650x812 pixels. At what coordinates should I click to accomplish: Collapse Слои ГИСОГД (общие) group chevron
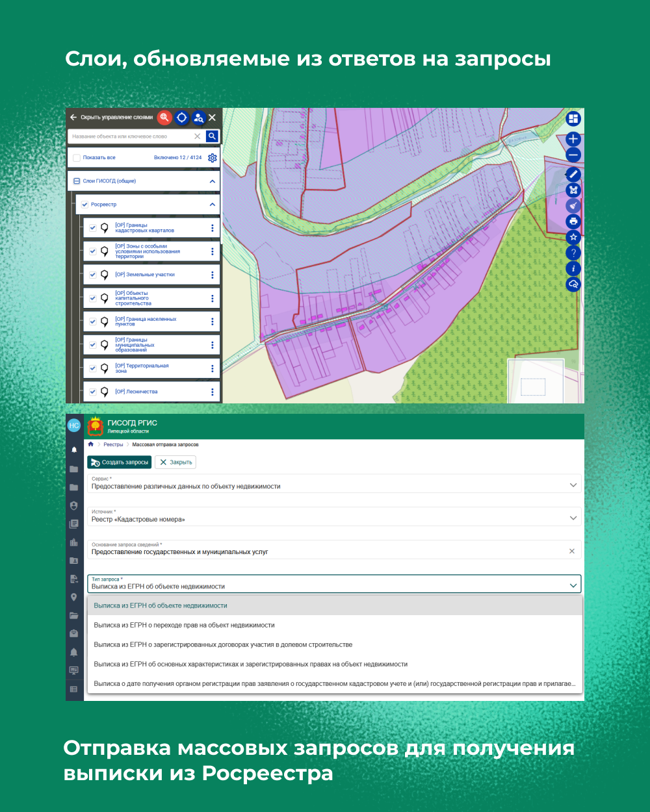point(212,181)
